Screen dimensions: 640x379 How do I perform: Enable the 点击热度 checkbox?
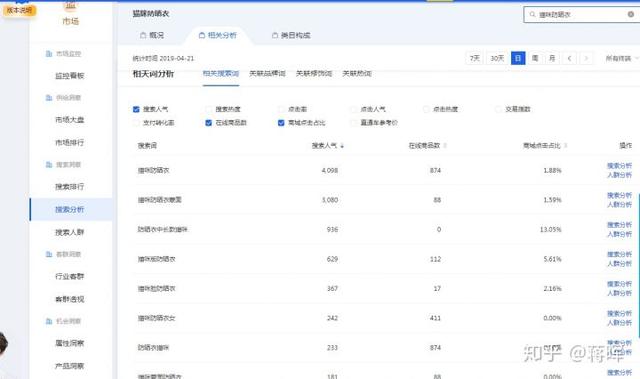tap(426, 109)
